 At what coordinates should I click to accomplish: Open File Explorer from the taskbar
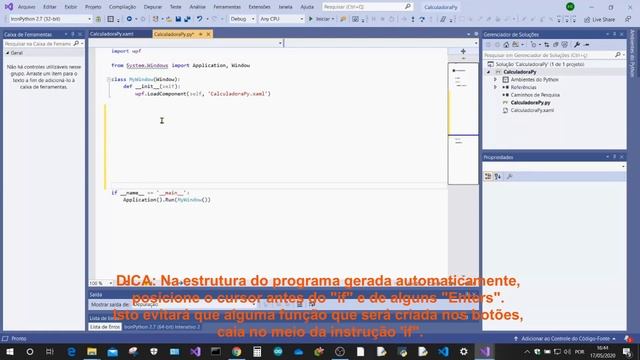coord(92,351)
